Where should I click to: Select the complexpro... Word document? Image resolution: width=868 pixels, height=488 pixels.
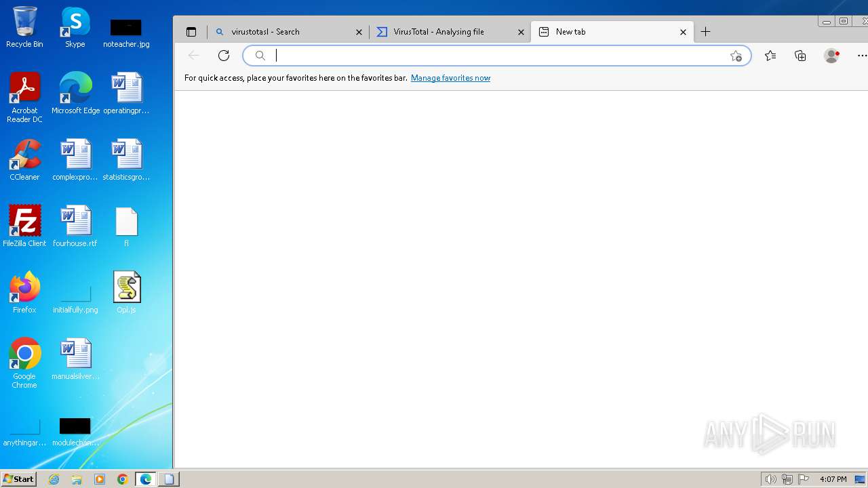pos(75,160)
